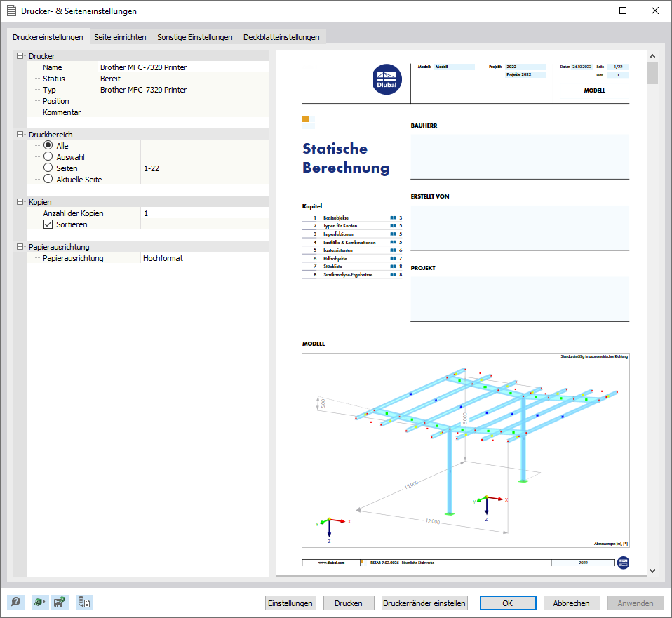Collapse the Drucker section

click(x=20, y=55)
